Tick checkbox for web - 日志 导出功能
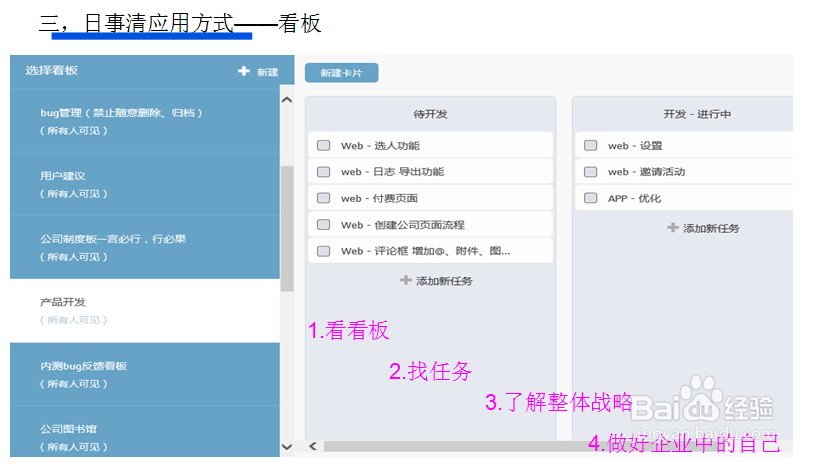 pyautogui.click(x=323, y=171)
